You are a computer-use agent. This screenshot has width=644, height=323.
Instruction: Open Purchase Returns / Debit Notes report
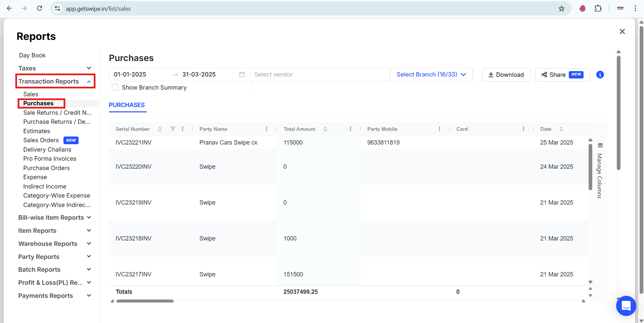pyautogui.click(x=57, y=122)
